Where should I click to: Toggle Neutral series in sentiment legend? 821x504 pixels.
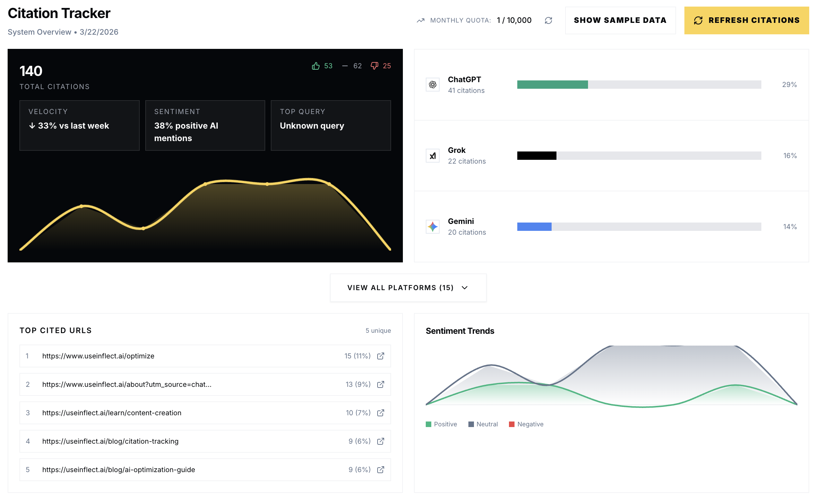click(x=483, y=424)
